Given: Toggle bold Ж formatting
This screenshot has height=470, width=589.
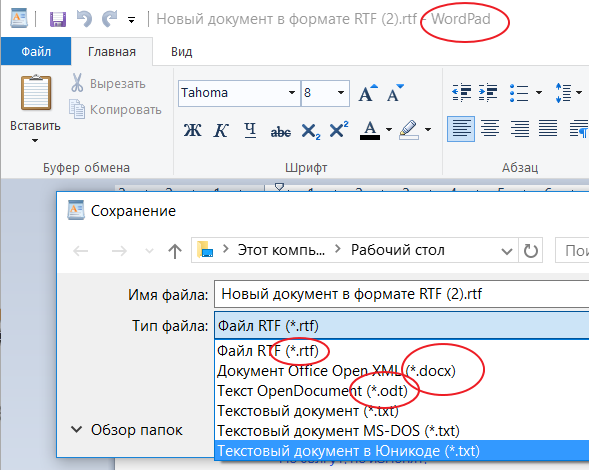Looking at the screenshot, I should (193, 130).
